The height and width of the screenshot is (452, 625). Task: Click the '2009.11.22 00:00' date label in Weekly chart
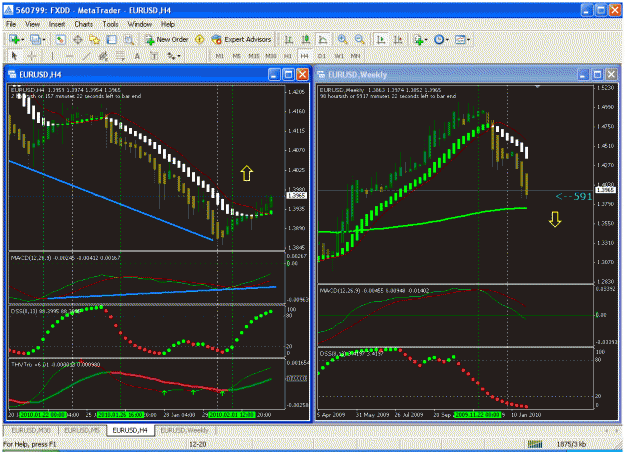[477, 415]
